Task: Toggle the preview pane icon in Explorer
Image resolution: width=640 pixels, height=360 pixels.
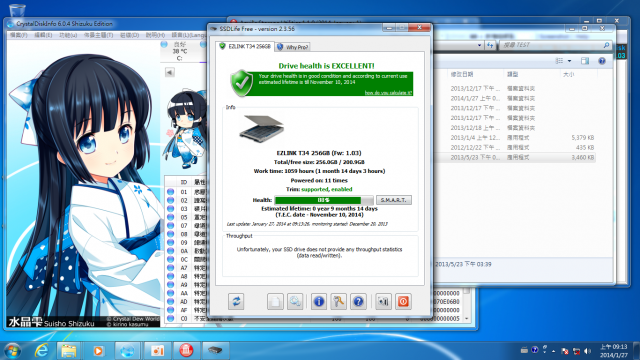Action: [x=585, y=61]
